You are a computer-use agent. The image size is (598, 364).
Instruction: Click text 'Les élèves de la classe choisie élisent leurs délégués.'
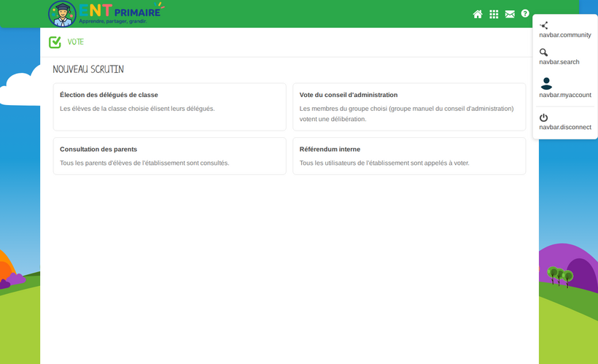click(137, 109)
